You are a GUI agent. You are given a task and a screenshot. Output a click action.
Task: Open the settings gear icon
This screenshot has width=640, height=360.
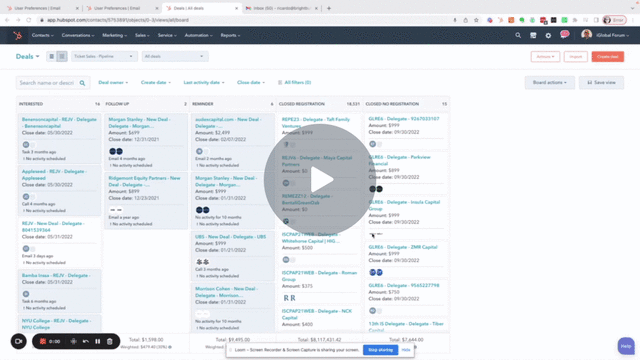[548, 36]
